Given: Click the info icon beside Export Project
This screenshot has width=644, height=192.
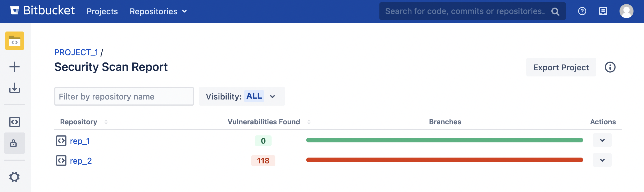Looking at the screenshot, I should click(610, 67).
